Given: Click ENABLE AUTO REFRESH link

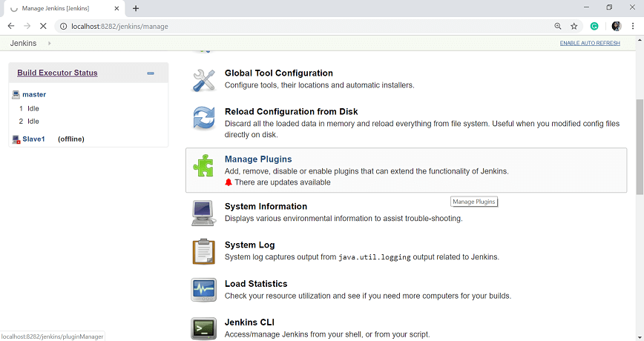Looking at the screenshot, I should (x=590, y=43).
